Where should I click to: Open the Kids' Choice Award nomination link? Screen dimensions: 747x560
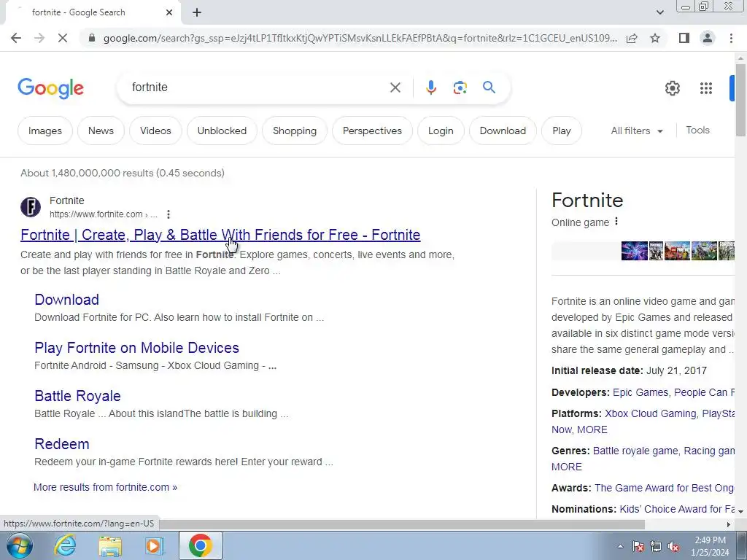click(x=676, y=509)
